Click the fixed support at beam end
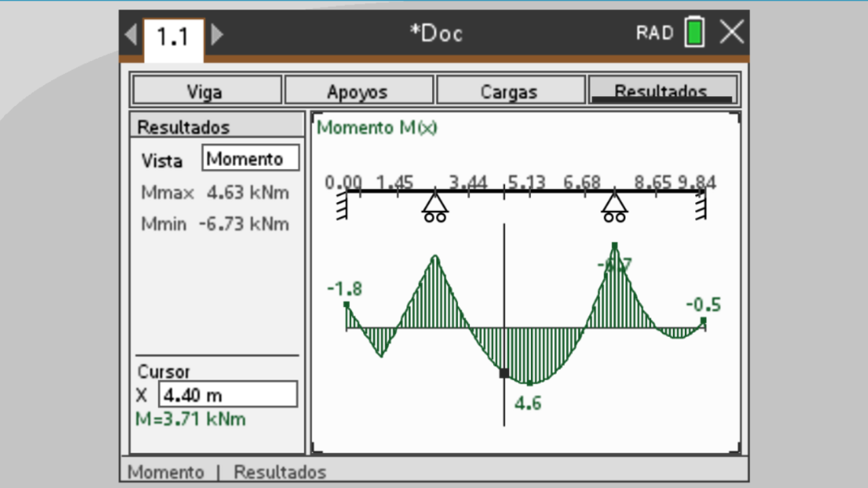 (701, 205)
